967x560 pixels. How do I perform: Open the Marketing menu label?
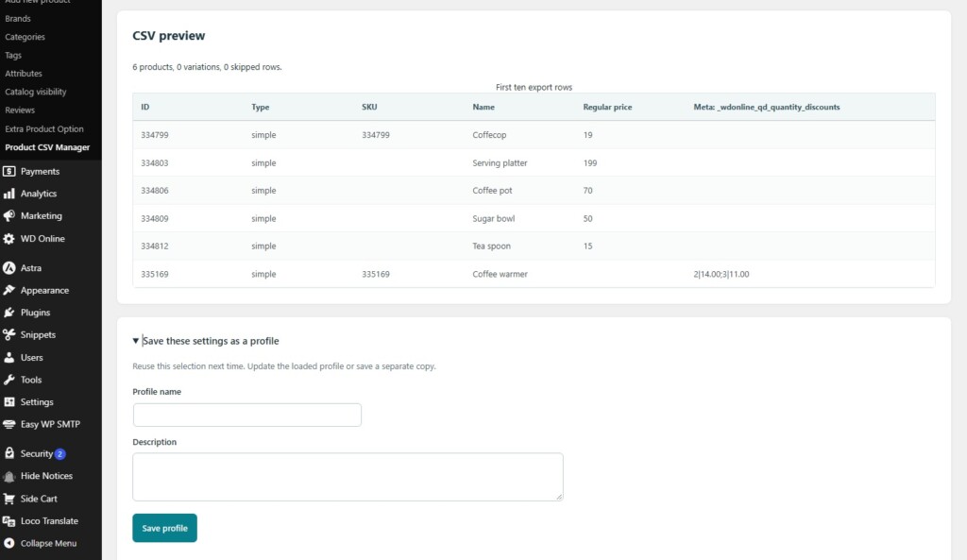point(42,216)
